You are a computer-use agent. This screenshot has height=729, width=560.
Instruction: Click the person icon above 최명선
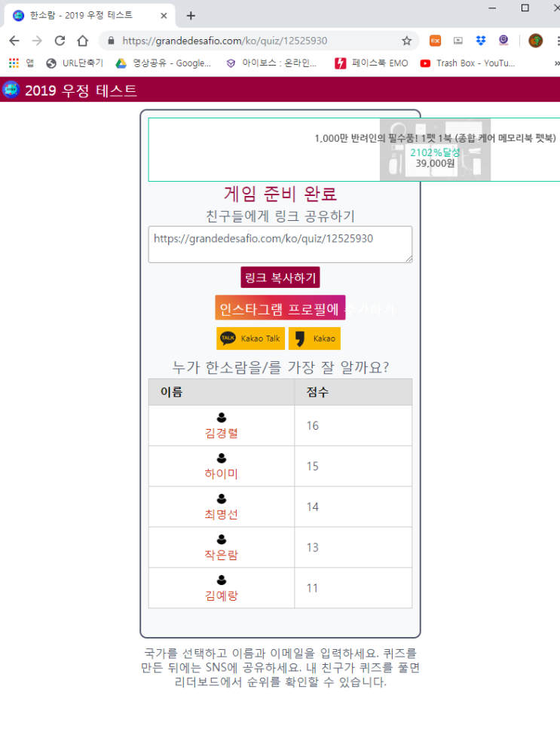point(222,499)
